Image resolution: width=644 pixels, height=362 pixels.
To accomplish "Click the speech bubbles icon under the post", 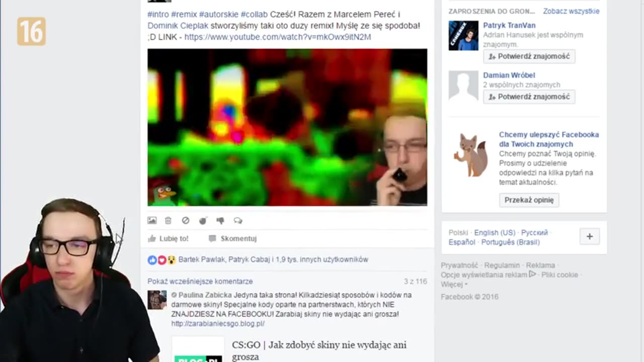I will [x=238, y=220].
